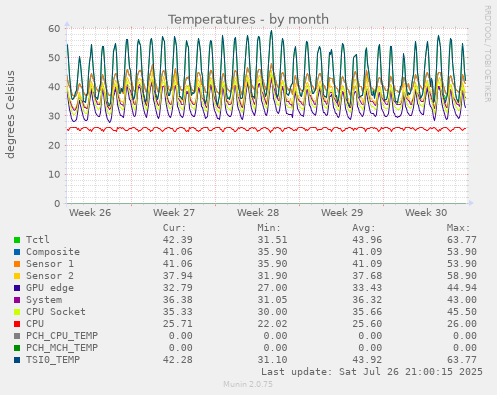Screen dimensions: 497x395
Task: Click the Munin 2.0.75 version text
Action: click(248, 384)
